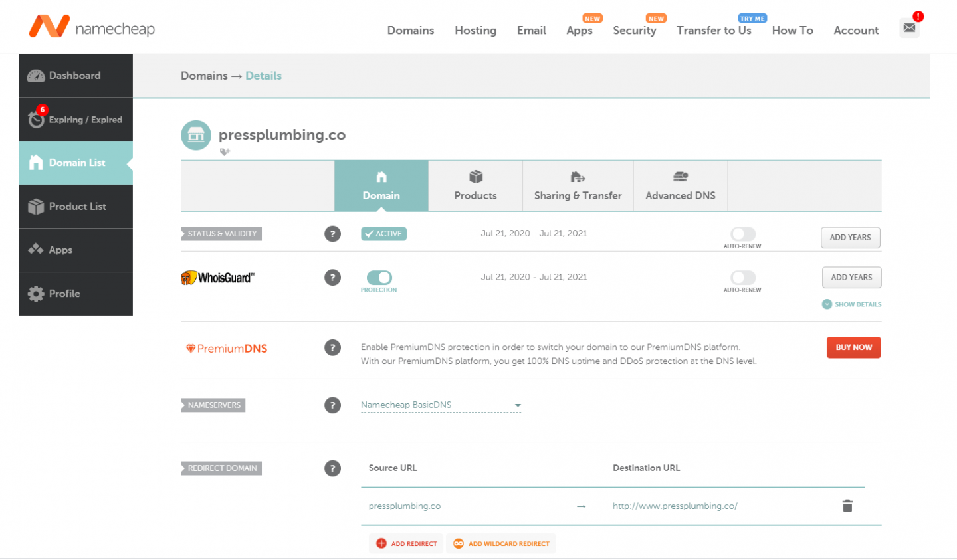The width and height of the screenshot is (957, 560).
Task: Open the Sharing & Transfer tab
Action: coord(578,186)
